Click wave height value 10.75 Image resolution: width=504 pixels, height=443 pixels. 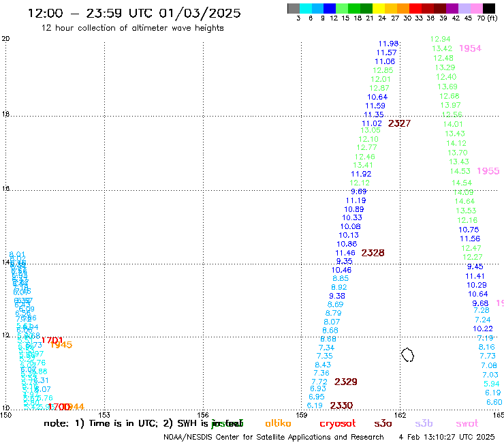[x=469, y=230]
